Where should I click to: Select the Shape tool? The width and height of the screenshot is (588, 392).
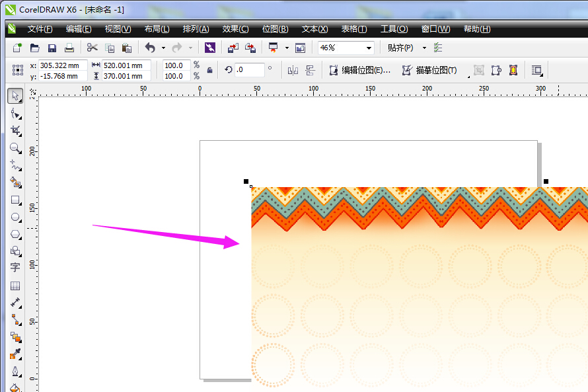tap(15, 113)
